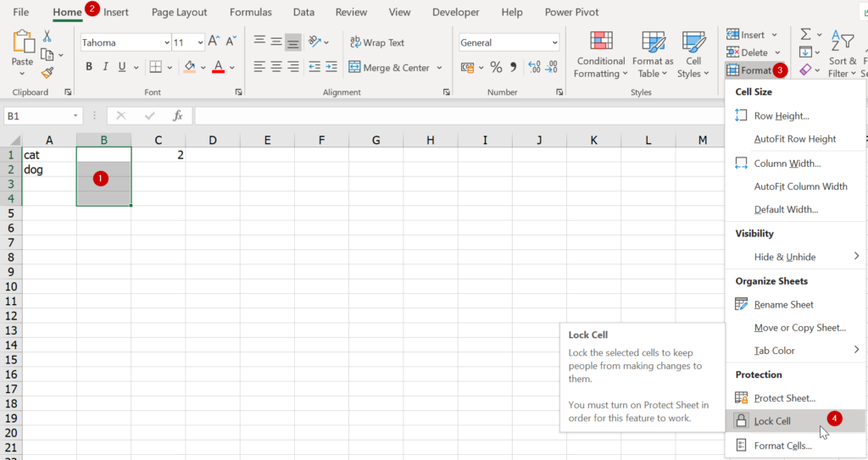
Task: Toggle Merge & Center
Action: coord(389,68)
